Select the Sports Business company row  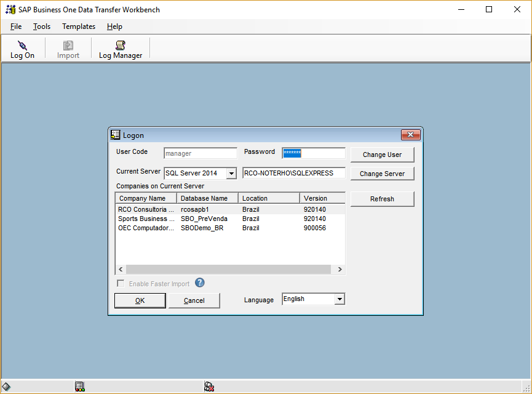coord(231,219)
